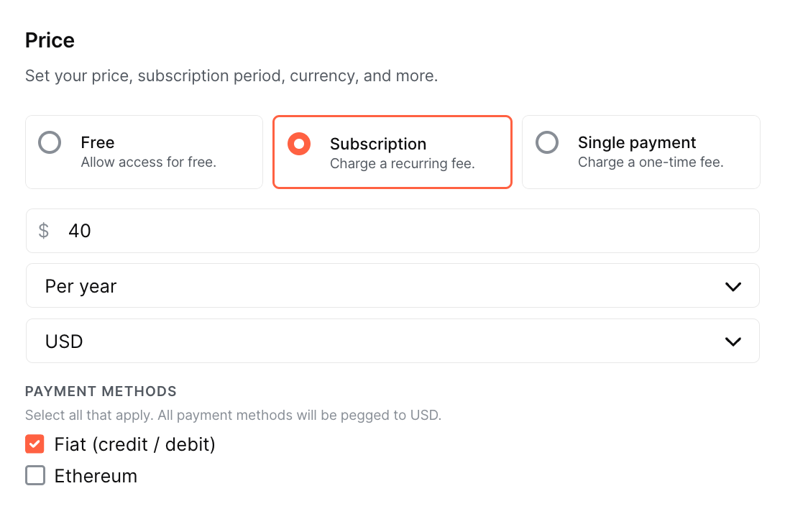Click the dollar sign icon
The width and height of the screenshot is (785, 532).
[44, 231]
